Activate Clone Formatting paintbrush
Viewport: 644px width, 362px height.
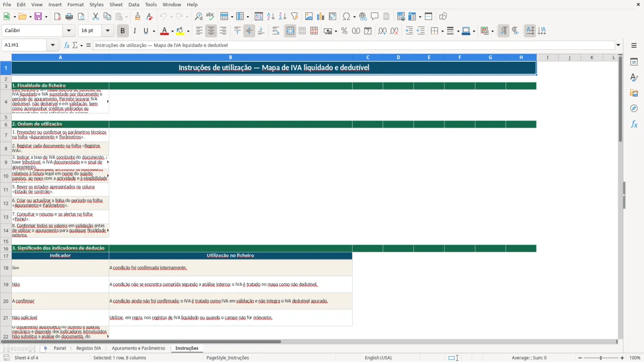click(x=138, y=17)
